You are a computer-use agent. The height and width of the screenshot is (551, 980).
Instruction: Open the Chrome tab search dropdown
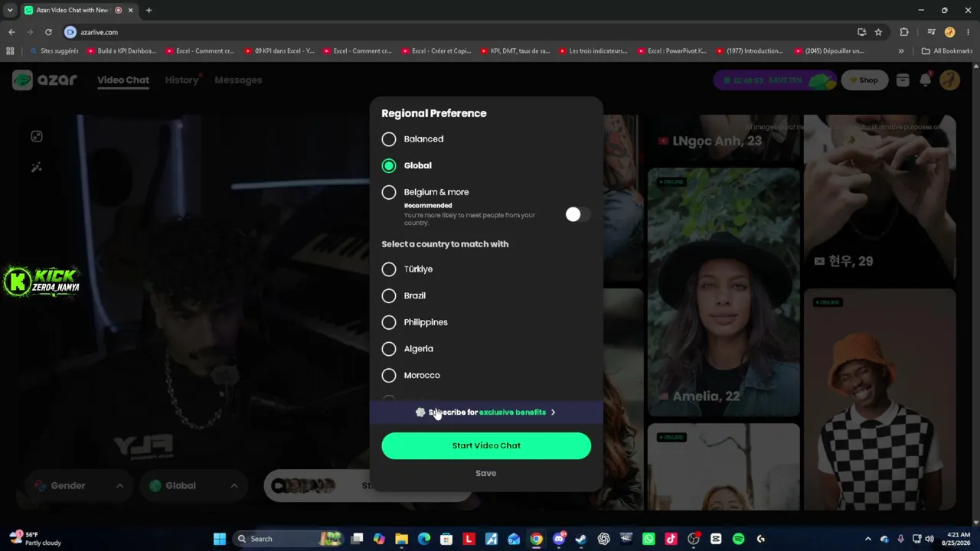point(10,10)
